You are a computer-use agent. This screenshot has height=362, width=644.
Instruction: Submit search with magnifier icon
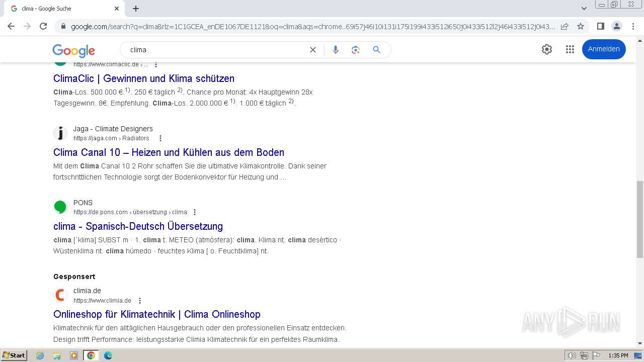pyautogui.click(x=376, y=50)
